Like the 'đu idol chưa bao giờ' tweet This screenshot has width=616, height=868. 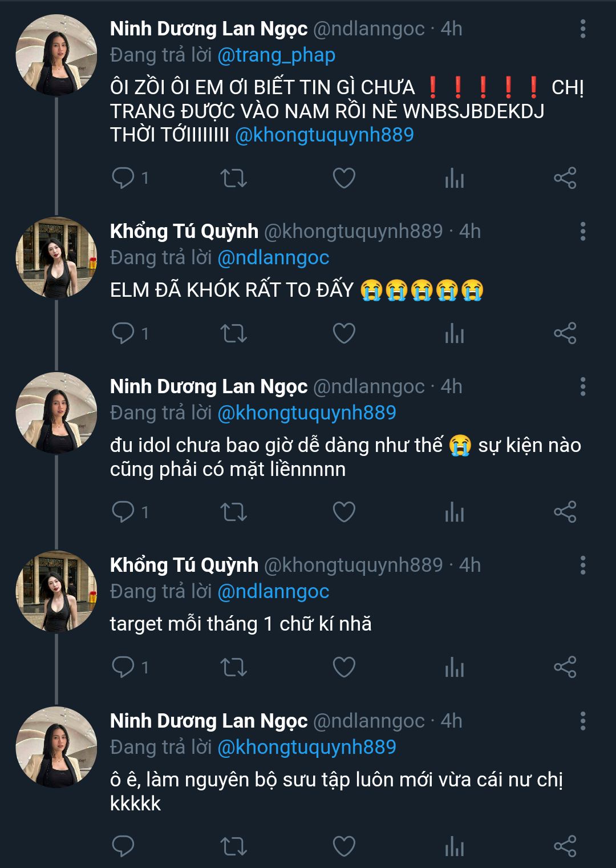[x=344, y=512]
